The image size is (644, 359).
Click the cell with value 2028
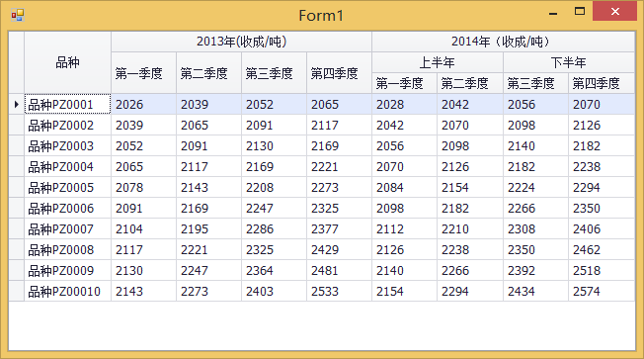point(404,105)
